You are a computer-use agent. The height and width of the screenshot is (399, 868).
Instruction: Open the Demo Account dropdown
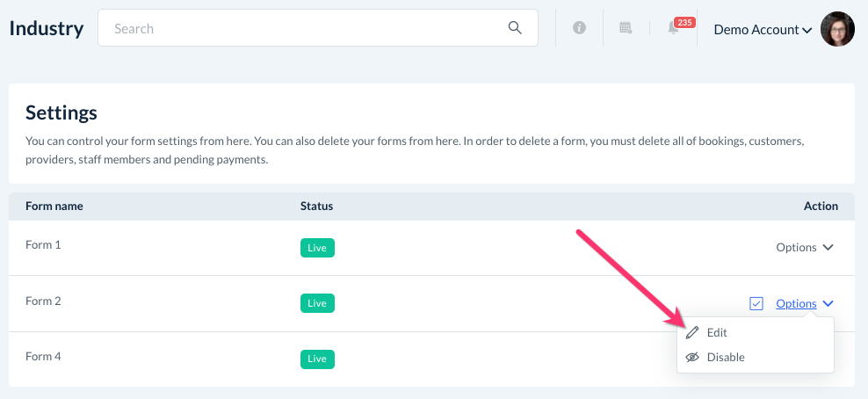pos(762,30)
